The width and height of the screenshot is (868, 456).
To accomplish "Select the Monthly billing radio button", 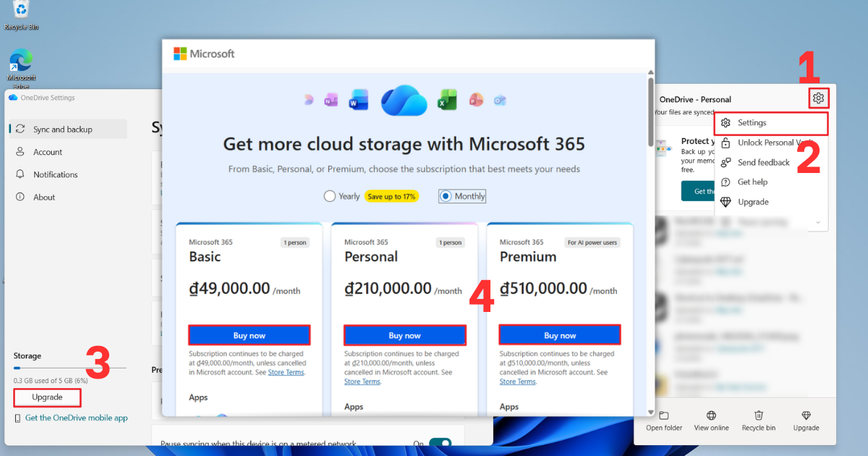I will click(x=446, y=196).
